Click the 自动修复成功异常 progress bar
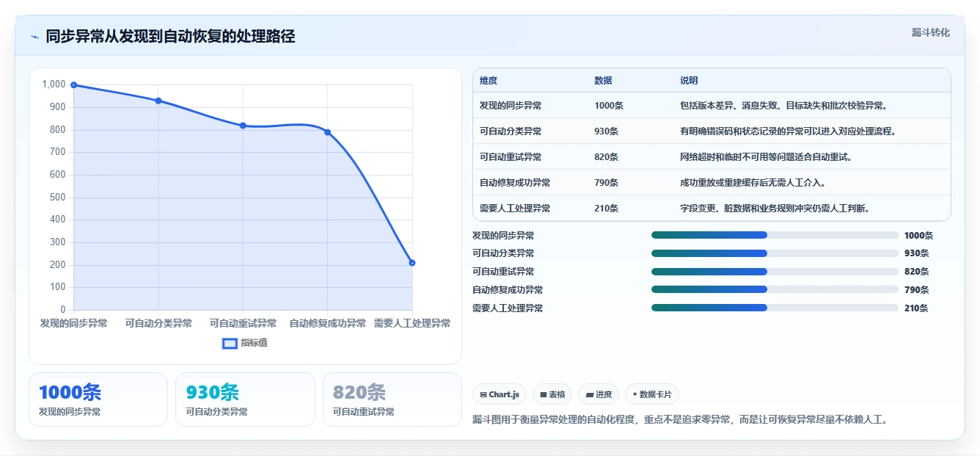 775,290
